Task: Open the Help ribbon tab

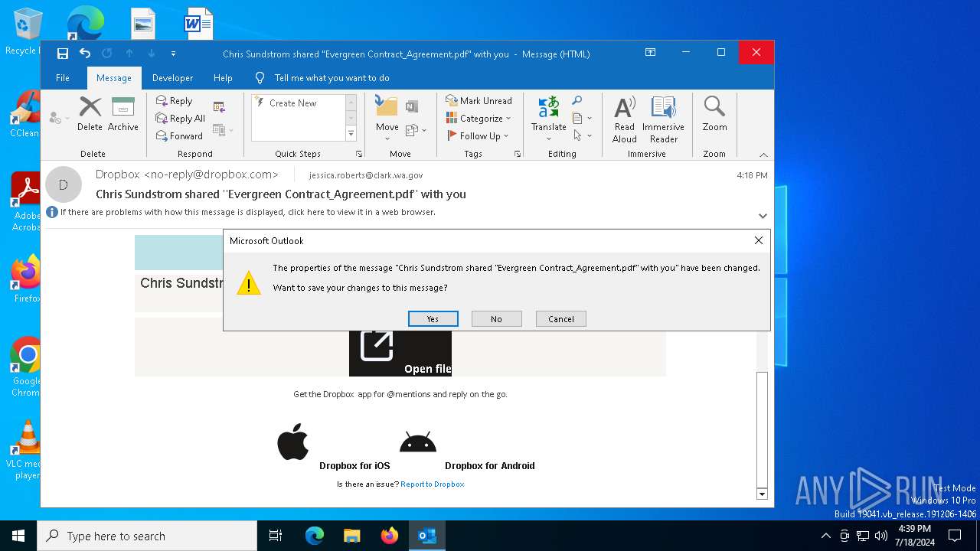Action: (223, 78)
